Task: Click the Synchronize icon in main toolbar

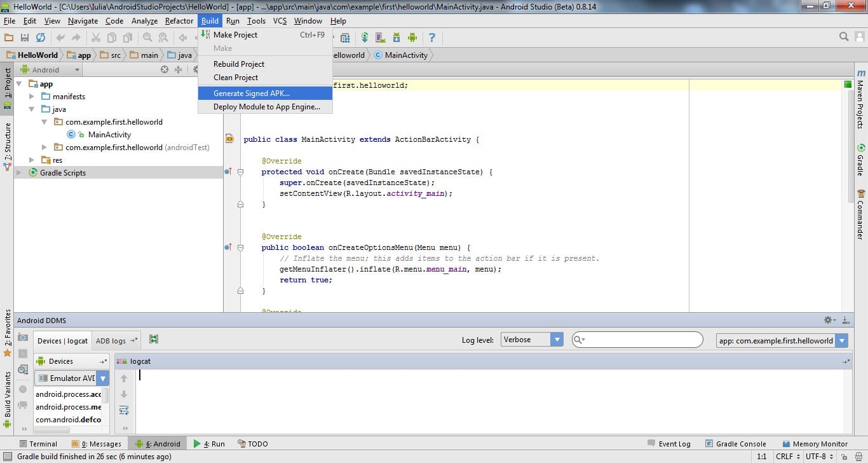Action: 41,38
